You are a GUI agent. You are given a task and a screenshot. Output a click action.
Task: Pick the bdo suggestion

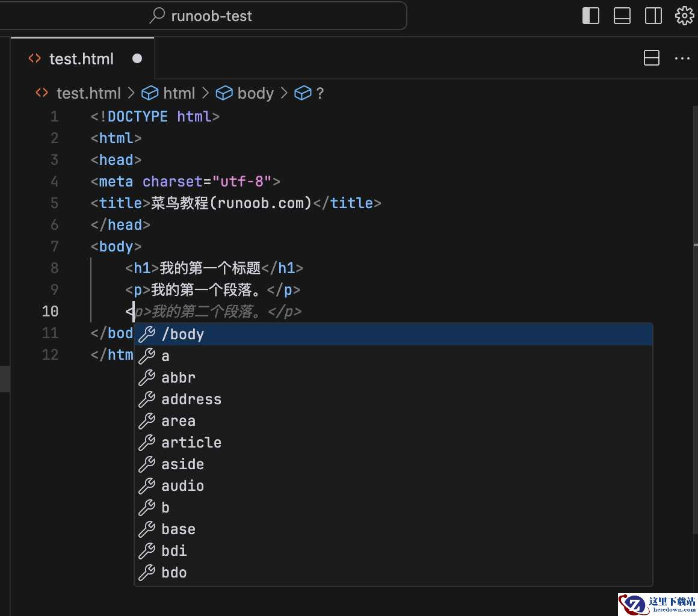(x=394, y=572)
